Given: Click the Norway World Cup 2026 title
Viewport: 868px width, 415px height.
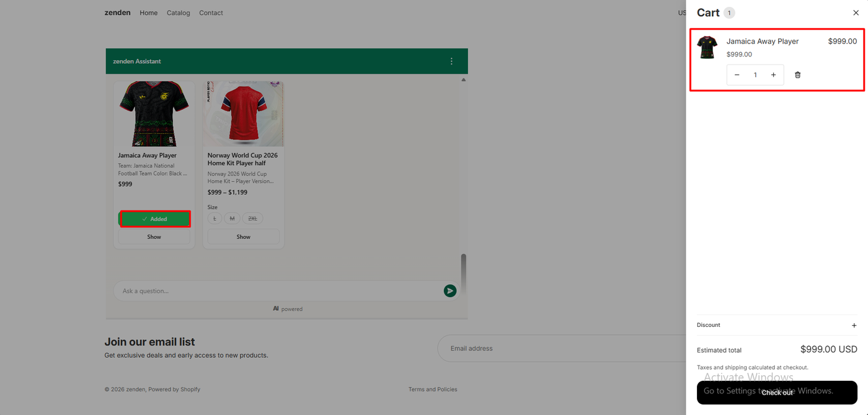Looking at the screenshot, I should [242, 159].
